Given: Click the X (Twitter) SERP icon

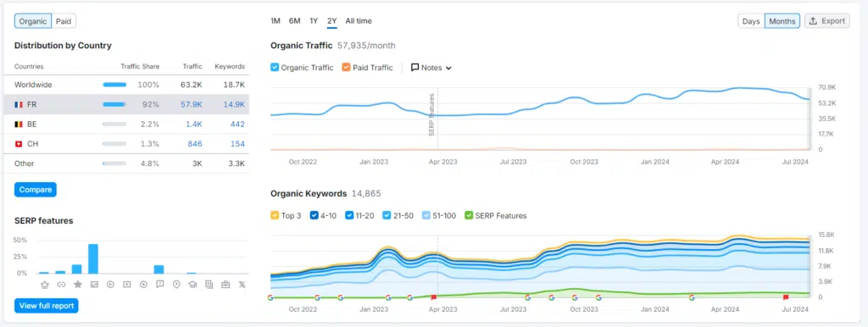Looking at the screenshot, I should point(242,285).
